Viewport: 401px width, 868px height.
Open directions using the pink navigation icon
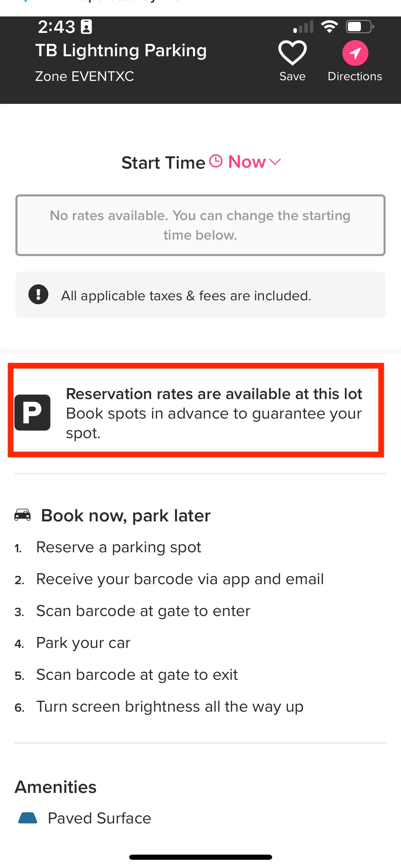coord(355,53)
